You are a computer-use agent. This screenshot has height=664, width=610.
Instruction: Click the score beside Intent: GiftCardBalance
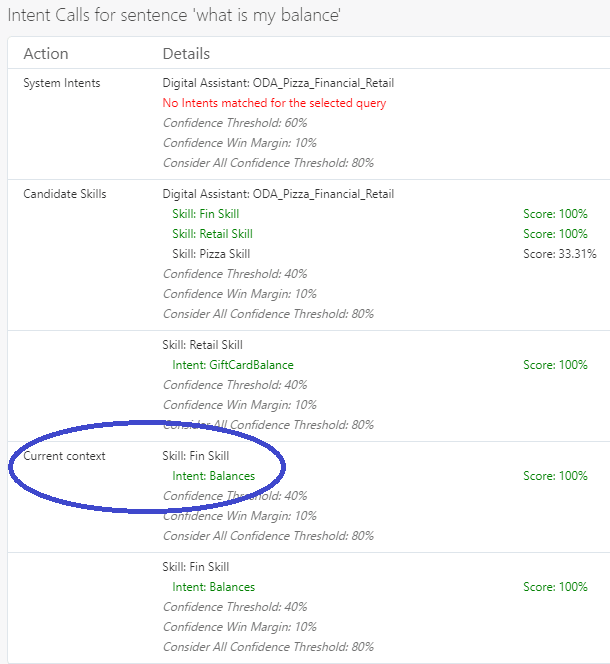click(555, 365)
